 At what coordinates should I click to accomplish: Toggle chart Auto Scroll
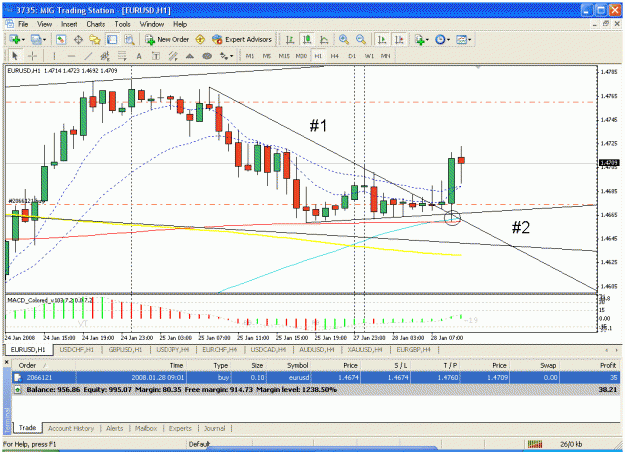(x=382, y=39)
